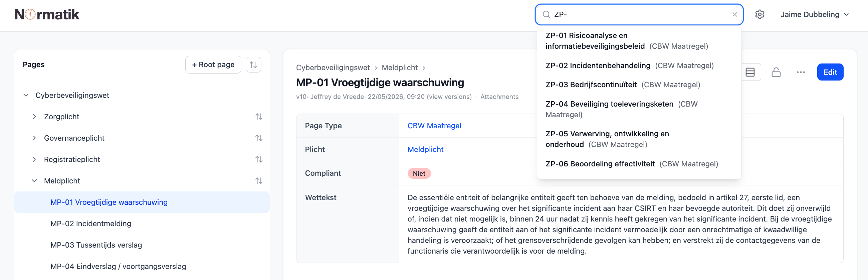
Task: Expand the Zorgplicht tree node
Action: point(34,117)
